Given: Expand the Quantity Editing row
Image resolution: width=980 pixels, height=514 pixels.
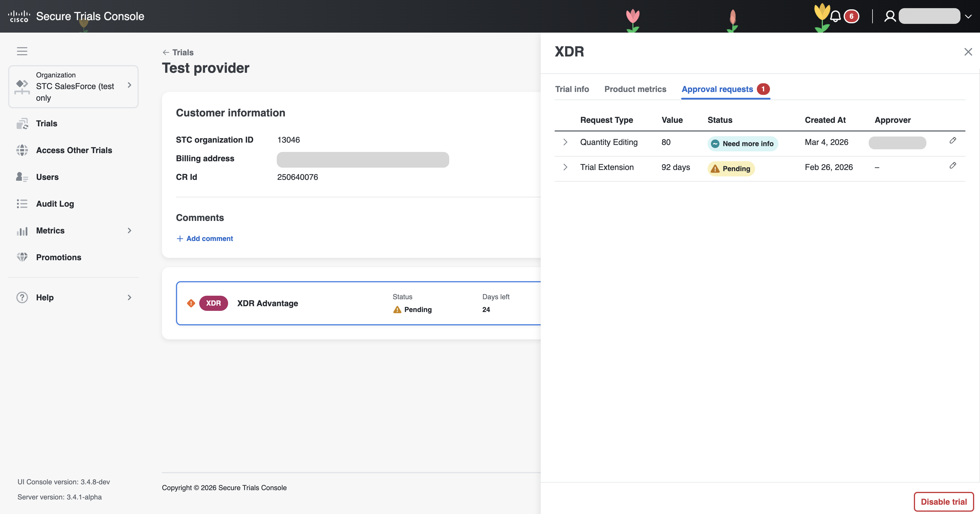Looking at the screenshot, I should [565, 142].
